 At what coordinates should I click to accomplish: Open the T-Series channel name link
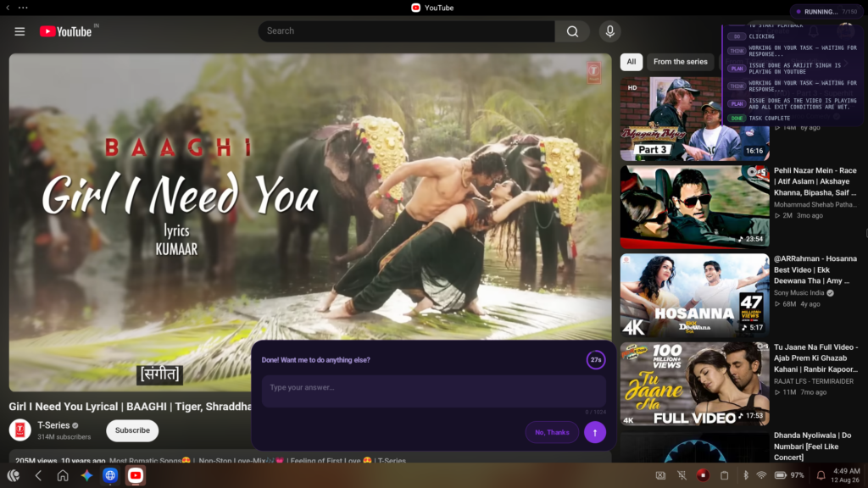[53, 425]
